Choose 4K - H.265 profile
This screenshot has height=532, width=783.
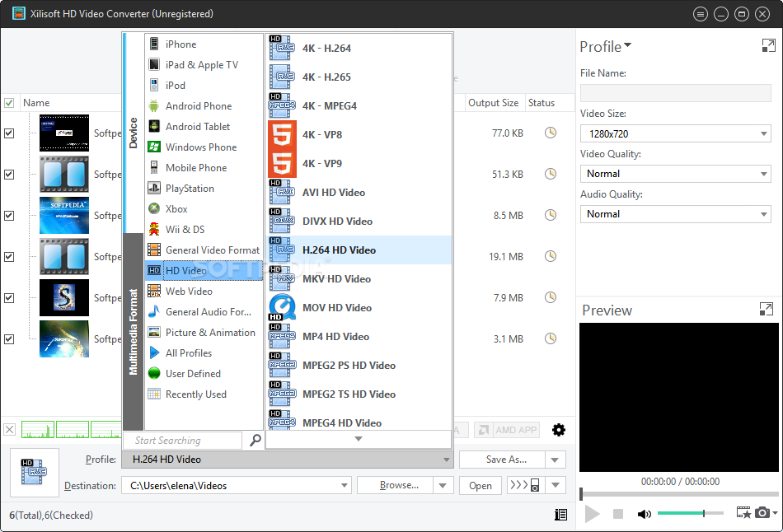(x=359, y=77)
